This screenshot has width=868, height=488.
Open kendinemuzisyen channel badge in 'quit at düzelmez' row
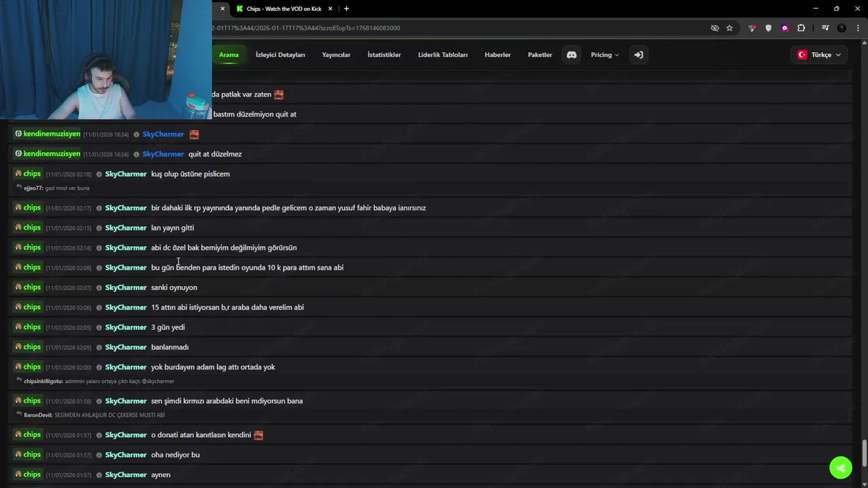[47, 154]
